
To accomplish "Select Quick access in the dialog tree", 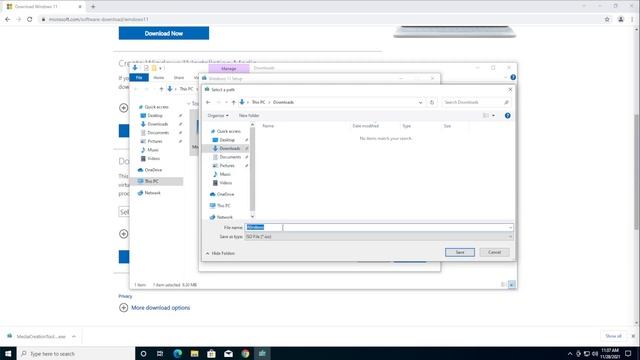I will pyautogui.click(x=225, y=131).
